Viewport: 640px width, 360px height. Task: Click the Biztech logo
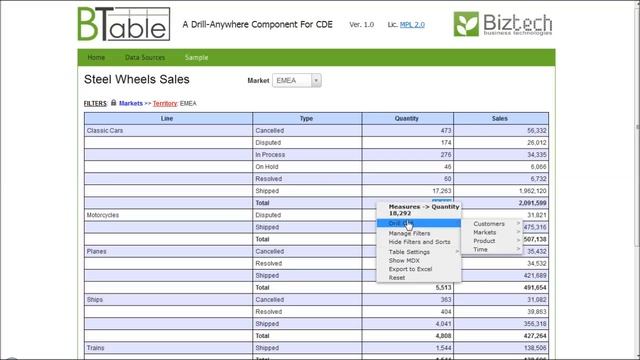coord(503,24)
